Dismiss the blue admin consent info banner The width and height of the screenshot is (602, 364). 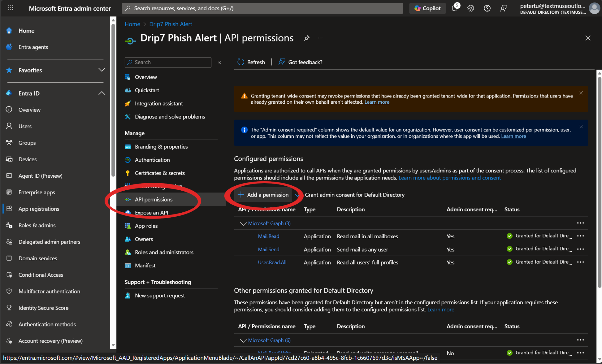(x=581, y=127)
